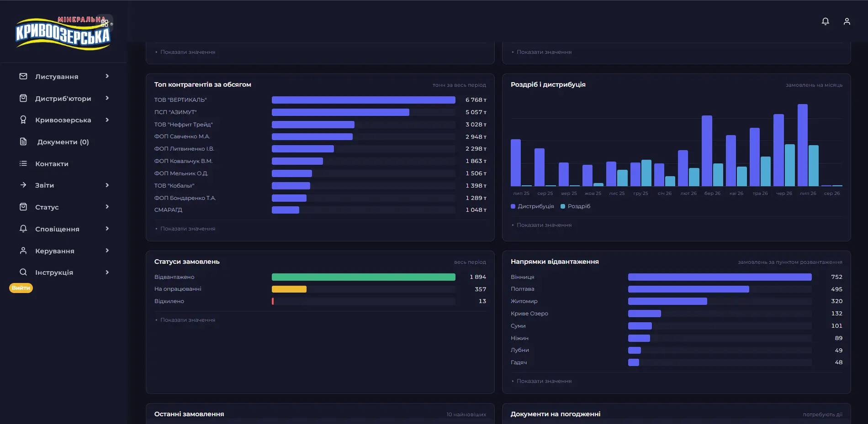Click the Дистриб'ютори sidebar icon
This screenshot has height=424, width=868.
click(x=23, y=98)
